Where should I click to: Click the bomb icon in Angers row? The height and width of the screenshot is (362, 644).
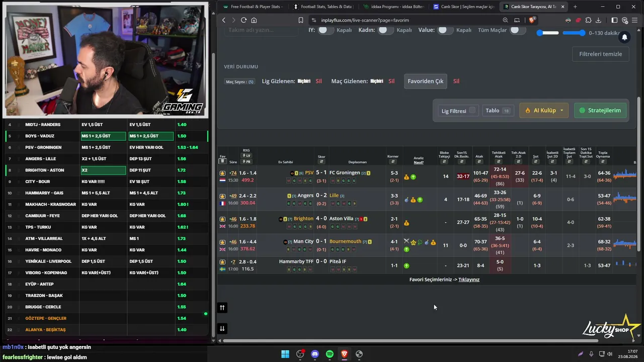point(407,200)
